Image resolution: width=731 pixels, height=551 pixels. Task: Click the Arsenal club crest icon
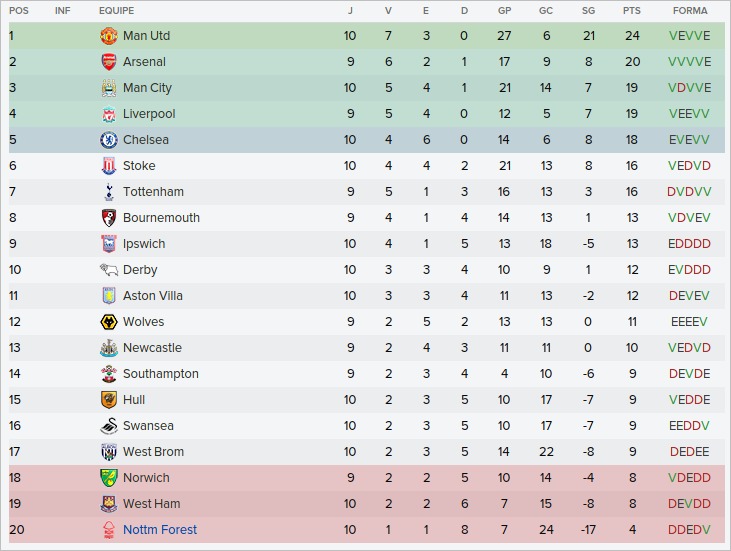[109, 62]
